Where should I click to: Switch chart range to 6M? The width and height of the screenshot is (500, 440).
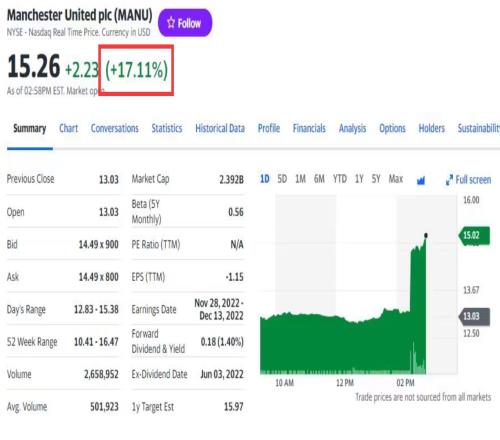[x=319, y=179]
